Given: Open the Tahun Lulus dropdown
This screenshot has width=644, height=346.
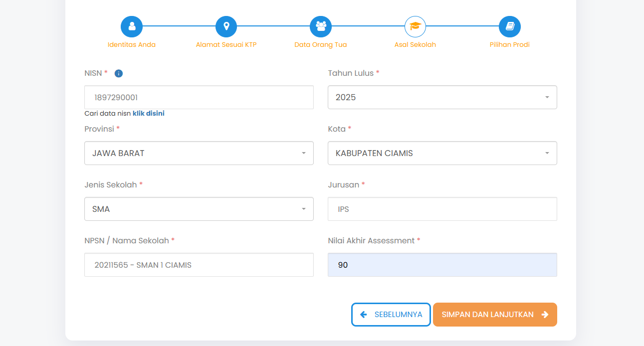Looking at the screenshot, I should point(442,97).
